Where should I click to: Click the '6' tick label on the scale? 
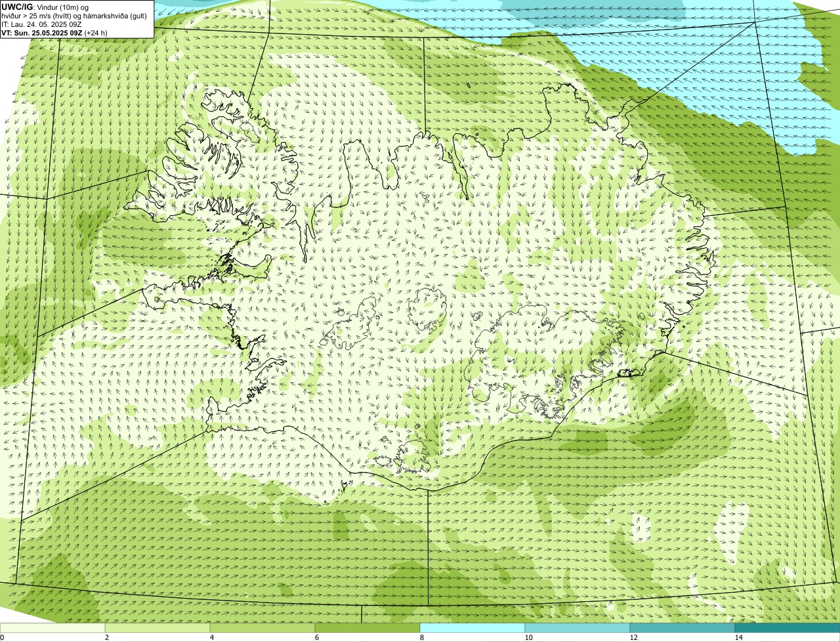tap(316, 637)
